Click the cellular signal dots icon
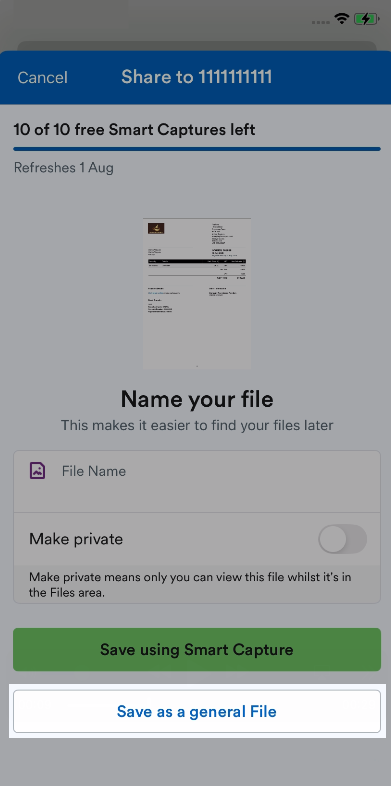Screen dimensions: 391x786 (321, 22)
